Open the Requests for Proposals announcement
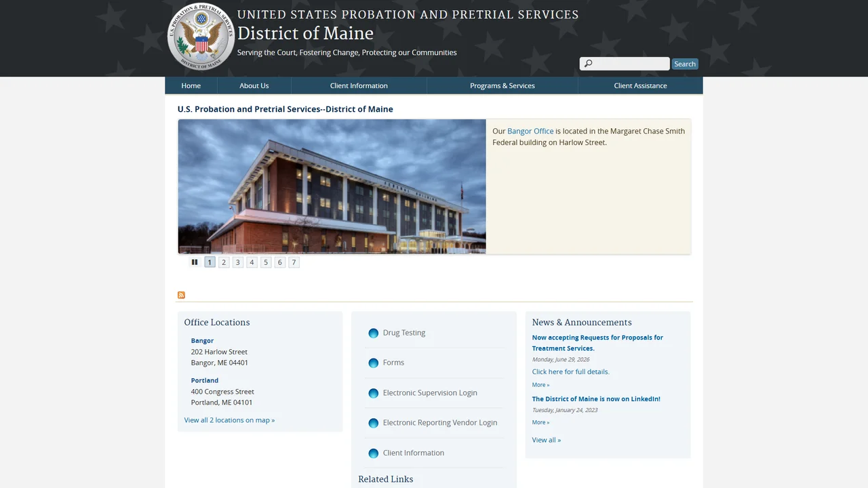This screenshot has height=488, width=868. point(597,343)
